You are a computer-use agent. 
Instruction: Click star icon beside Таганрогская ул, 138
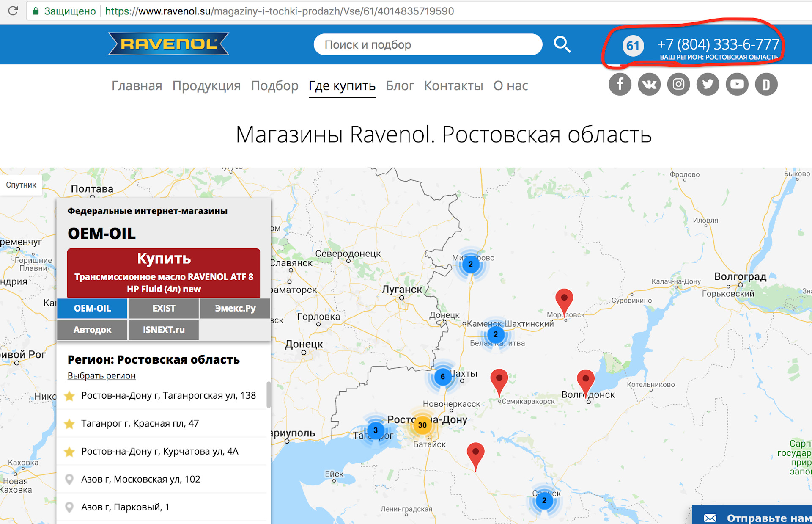point(69,396)
